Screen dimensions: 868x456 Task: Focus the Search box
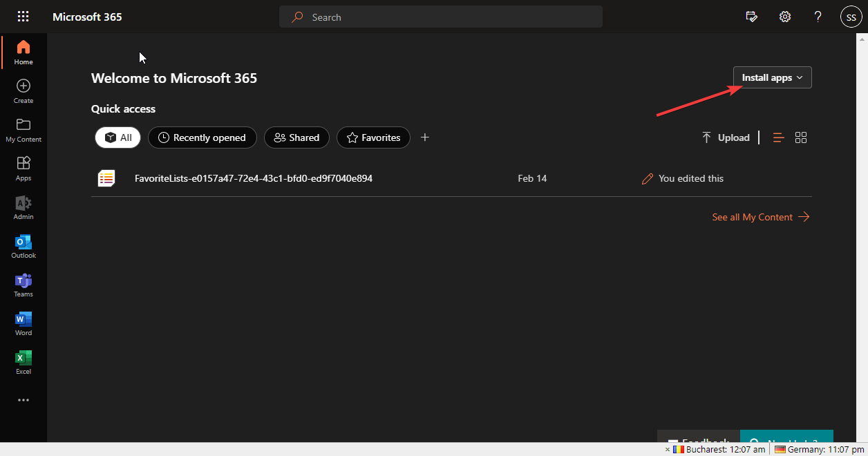coord(441,17)
